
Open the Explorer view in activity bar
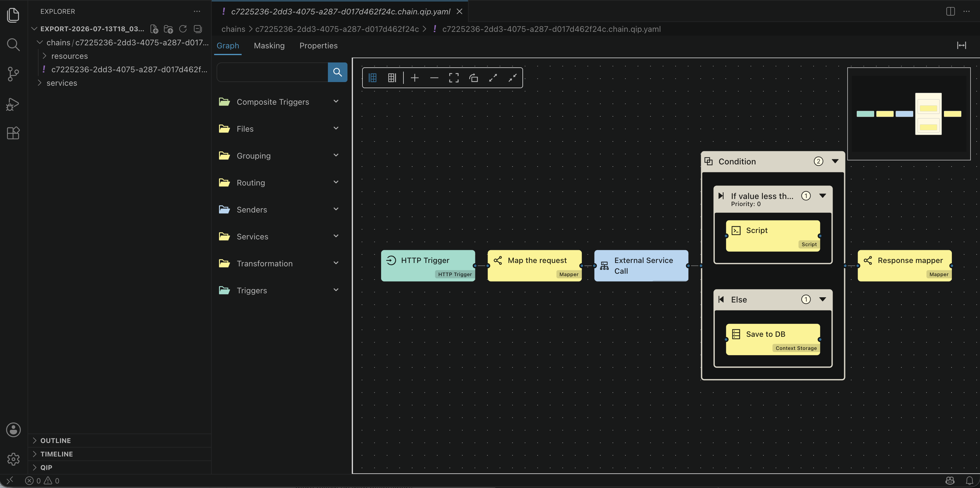click(x=13, y=15)
